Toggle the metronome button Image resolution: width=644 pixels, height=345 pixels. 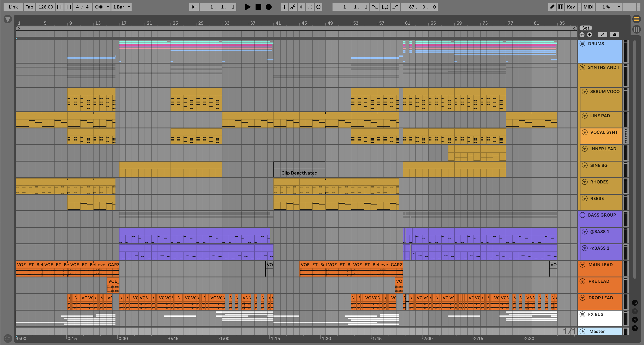[99, 7]
